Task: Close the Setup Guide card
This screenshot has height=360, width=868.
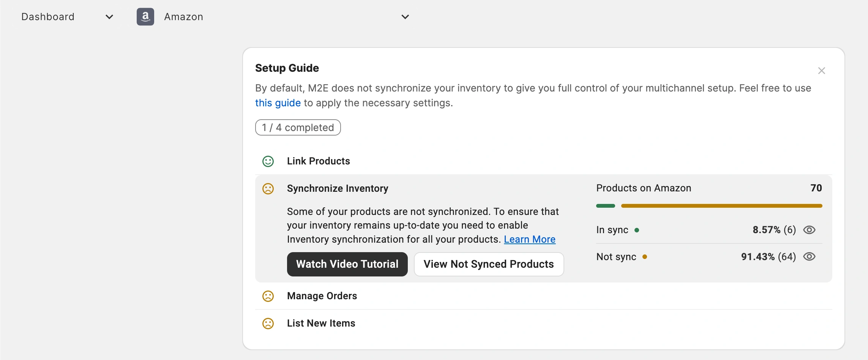Action: (x=822, y=71)
